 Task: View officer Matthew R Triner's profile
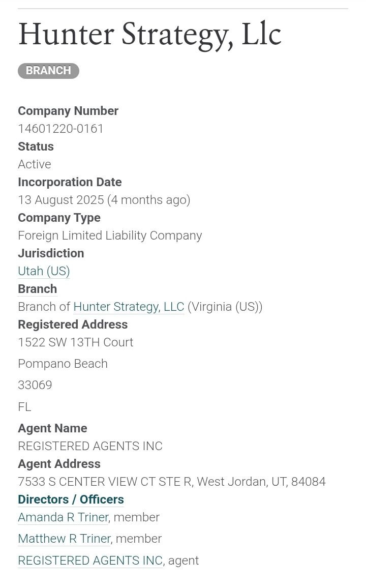(64, 539)
